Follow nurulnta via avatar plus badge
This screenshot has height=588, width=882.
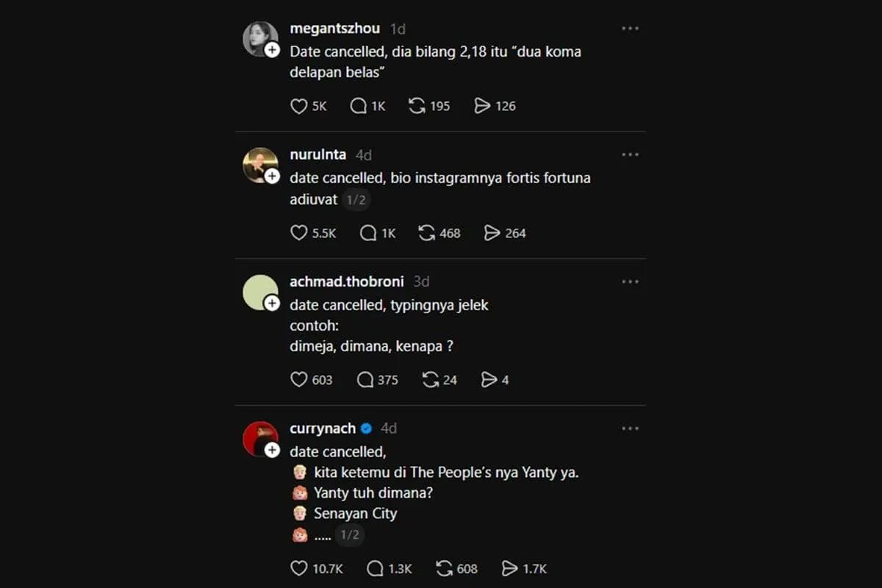tap(272, 176)
